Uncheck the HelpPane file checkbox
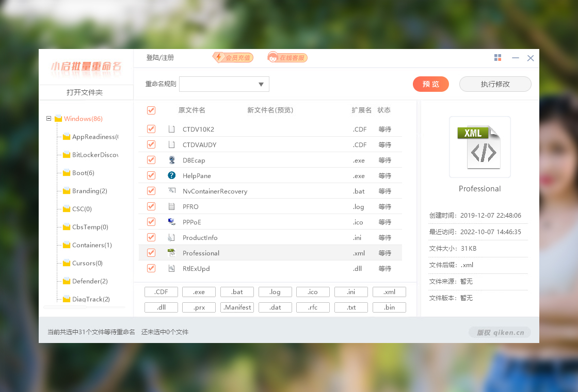 151,175
